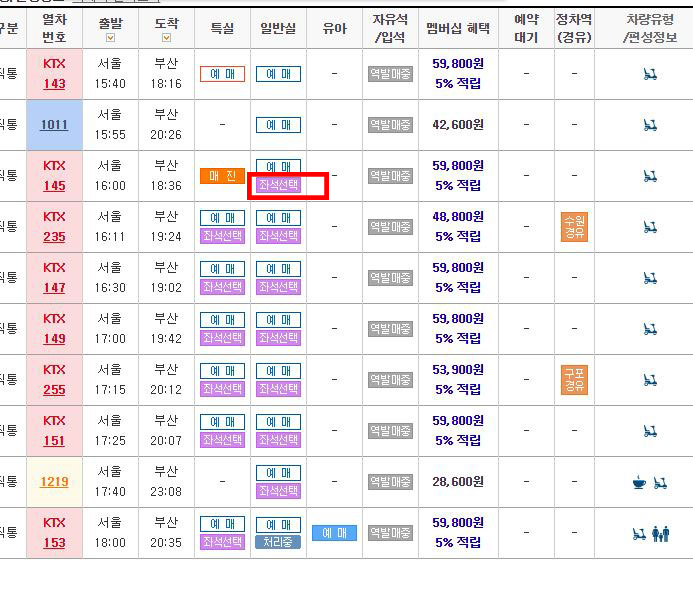Click 역발매중 badge for KTX 143

click(390, 74)
